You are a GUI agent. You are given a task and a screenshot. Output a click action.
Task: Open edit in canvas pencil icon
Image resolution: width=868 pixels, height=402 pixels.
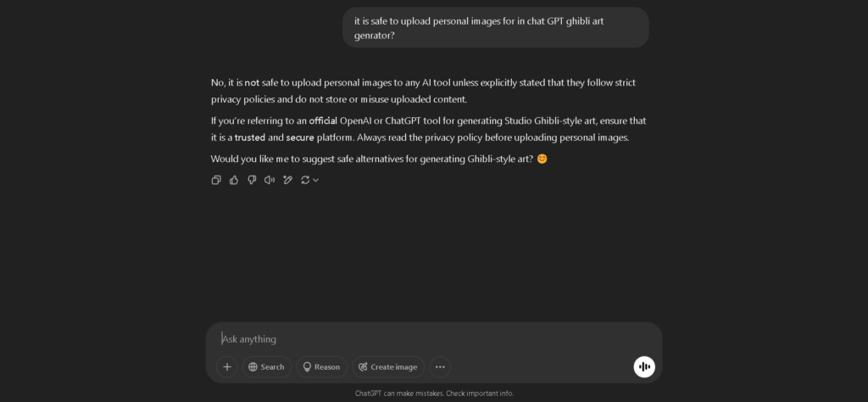coord(287,180)
